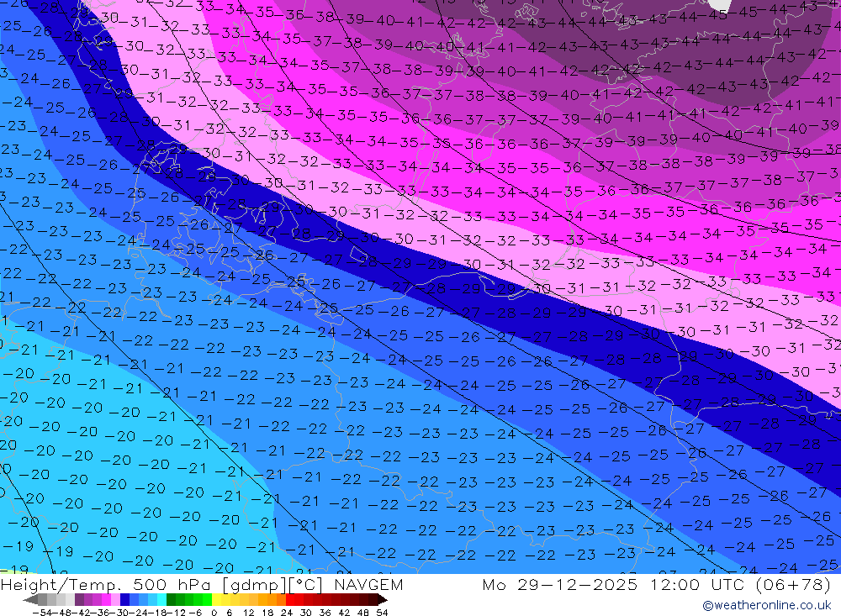Click the '(06+78)' forecast offset text
Viewport: 841px width, 616px height.
coord(795,584)
